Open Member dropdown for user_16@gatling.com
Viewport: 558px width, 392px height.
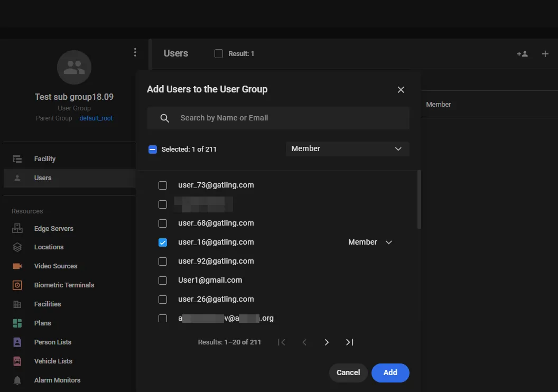pyautogui.click(x=370, y=242)
